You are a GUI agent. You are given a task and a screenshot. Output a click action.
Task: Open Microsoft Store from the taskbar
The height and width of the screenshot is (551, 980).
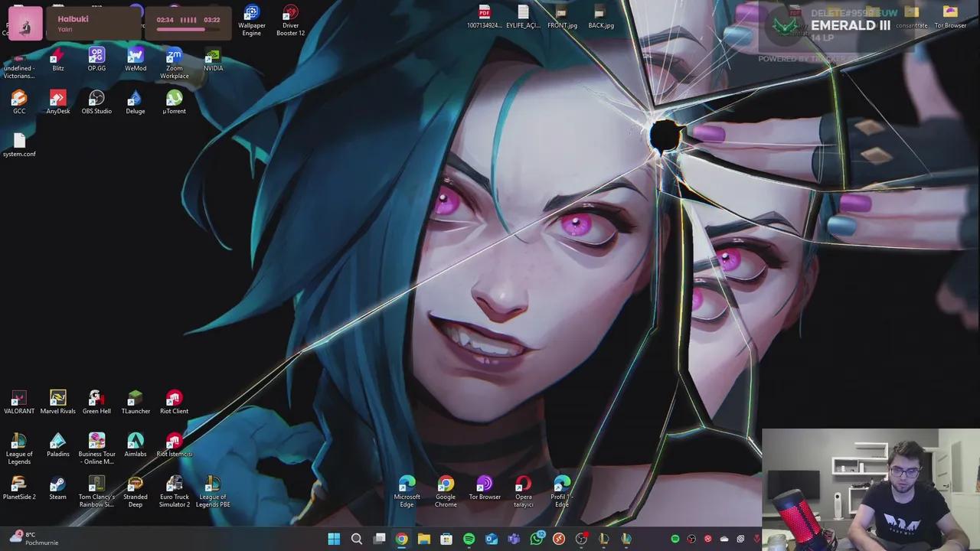coord(446,540)
